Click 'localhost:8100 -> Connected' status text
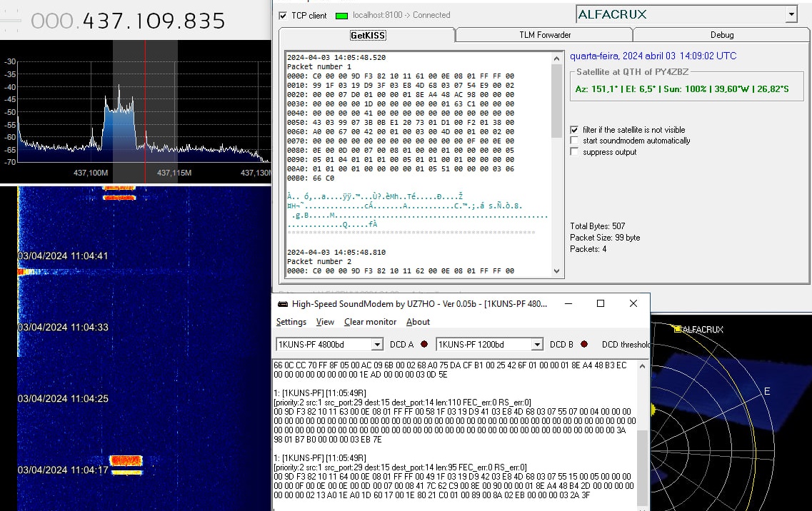Screen dimensions: 812x511 [x=401, y=15]
